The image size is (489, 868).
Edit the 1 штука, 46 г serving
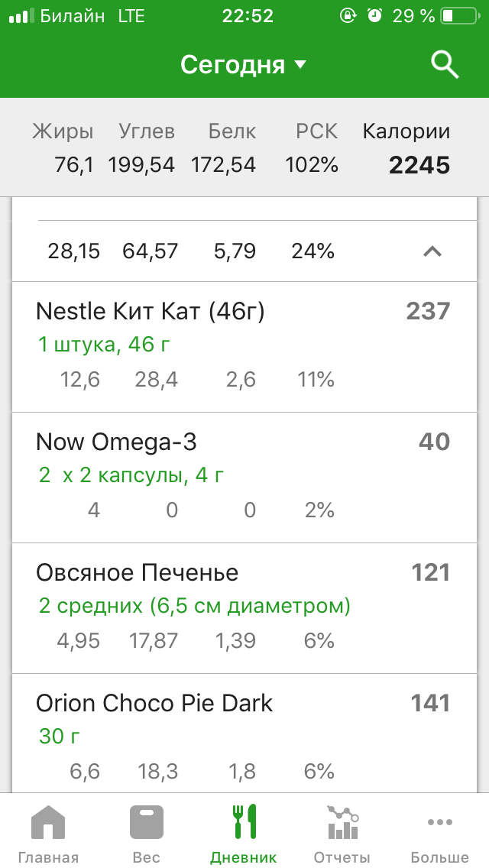pyautogui.click(x=104, y=345)
